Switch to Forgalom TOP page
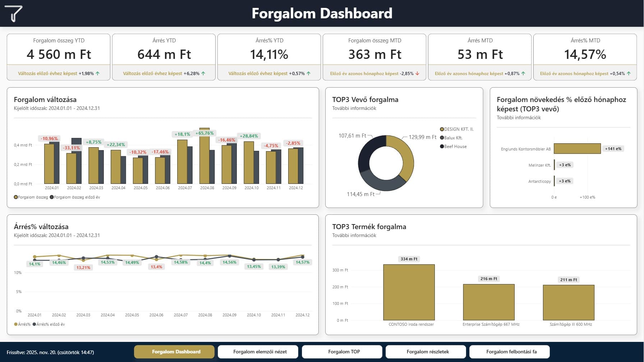 [344, 352]
